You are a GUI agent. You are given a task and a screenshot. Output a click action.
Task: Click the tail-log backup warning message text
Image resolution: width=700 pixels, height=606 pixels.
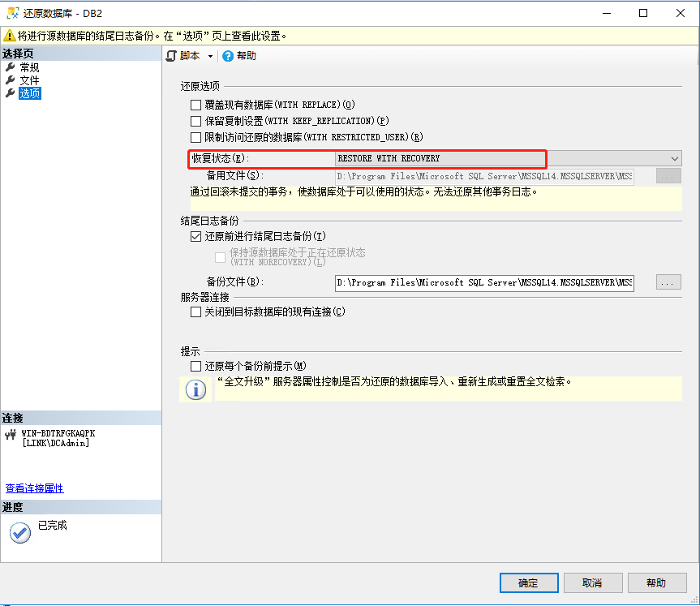(x=152, y=36)
